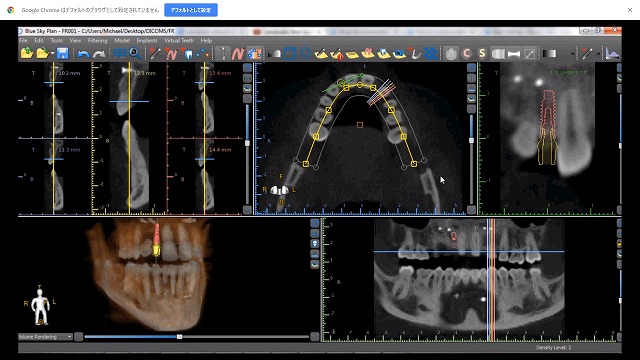Click the 14.4 mm measurement label
Image resolution: width=640 pixels, height=360 pixels.
220,150
